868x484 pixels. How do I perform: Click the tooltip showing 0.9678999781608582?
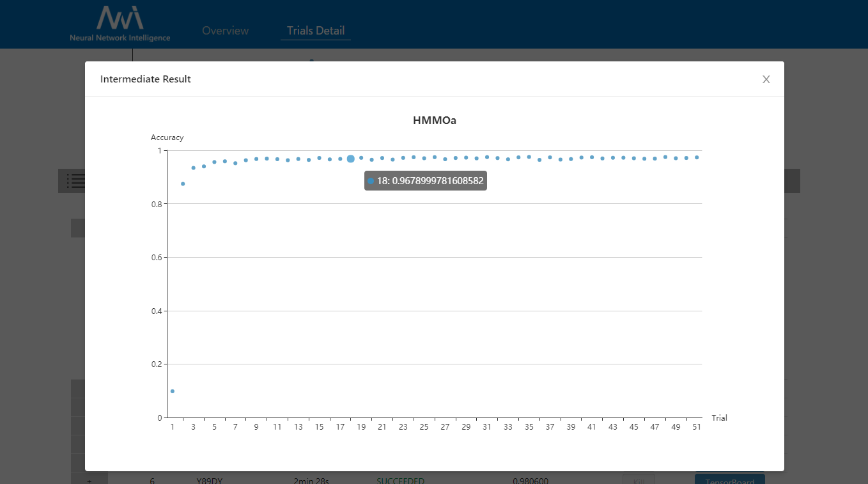point(426,181)
